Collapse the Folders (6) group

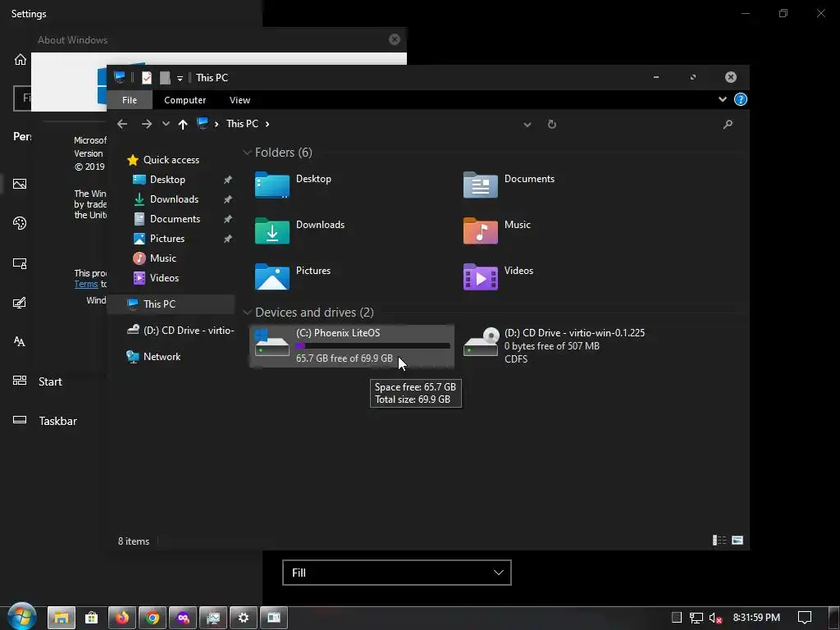tap(247, 153)
